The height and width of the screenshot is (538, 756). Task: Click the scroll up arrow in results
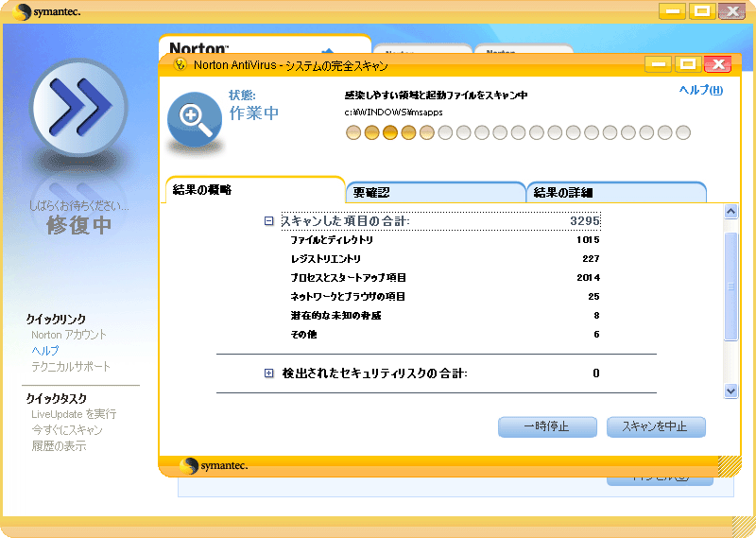pyautogui.click(x=730, y=212)
